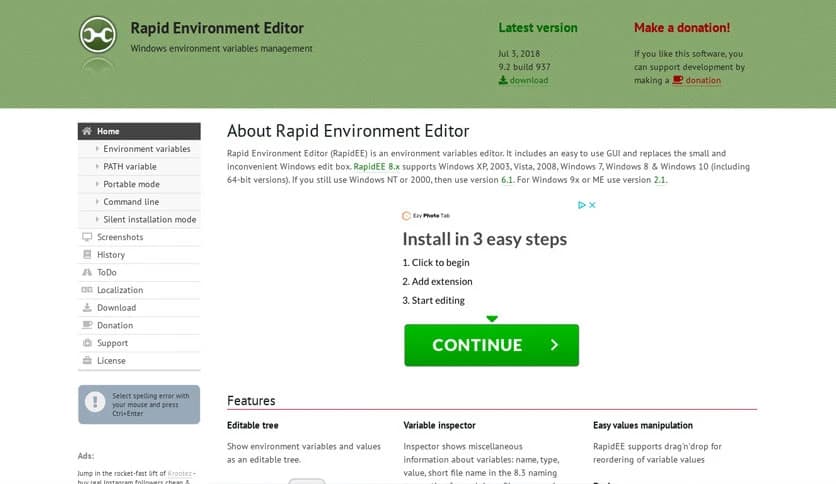Click the History book icon
Image resolution: width=836 pixels, height=484 pixels.
tap(87, 254)
